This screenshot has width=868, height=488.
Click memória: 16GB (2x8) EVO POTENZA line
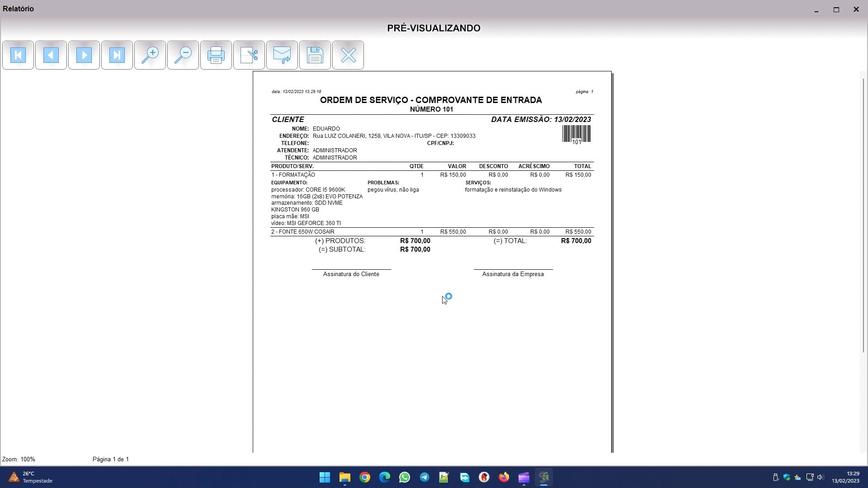[317, 197]
